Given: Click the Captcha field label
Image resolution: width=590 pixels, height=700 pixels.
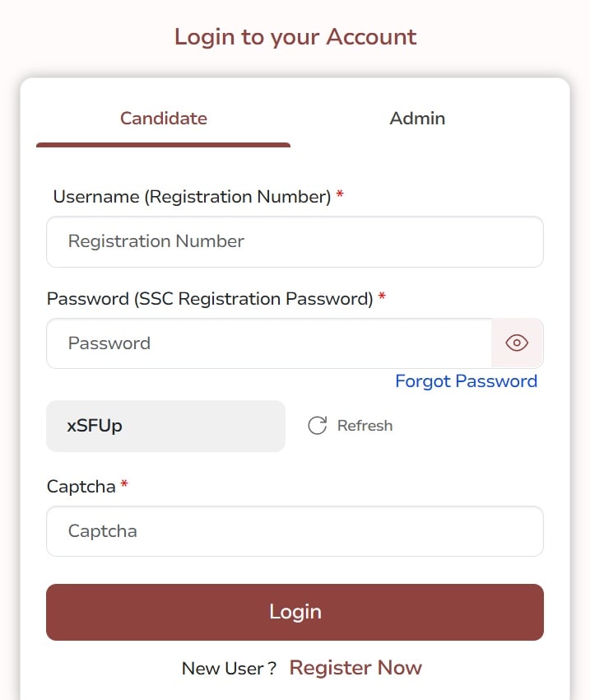Looking at the screenshot, I should click(x=81, y=487).
